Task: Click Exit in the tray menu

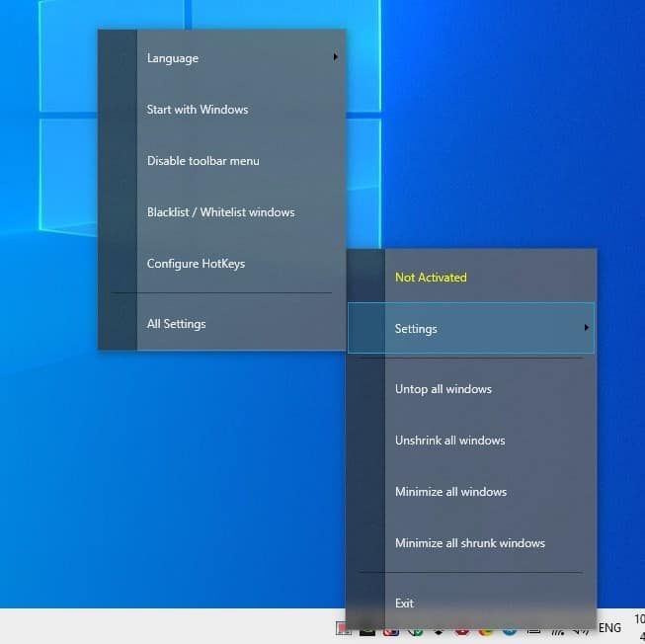Action: [471, 604]
